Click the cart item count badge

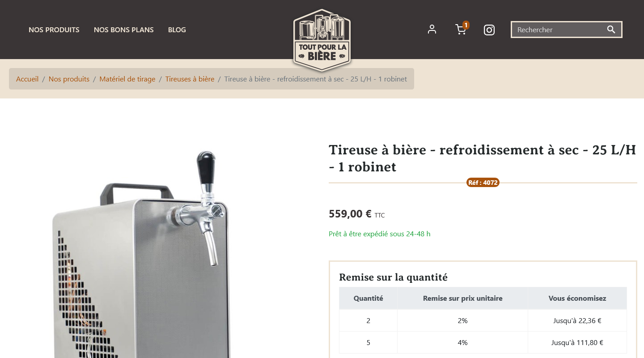click(x=466, y=25)
